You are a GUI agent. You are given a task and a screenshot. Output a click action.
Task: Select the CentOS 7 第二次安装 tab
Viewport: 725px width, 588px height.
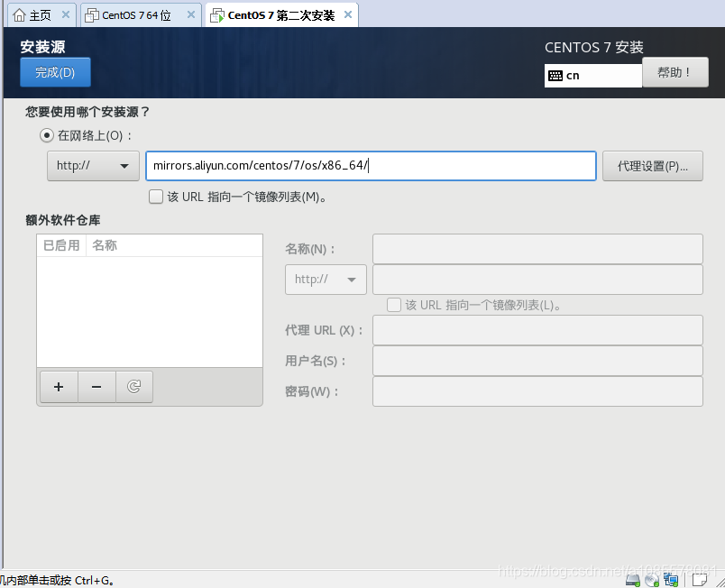tap(280, 15)
